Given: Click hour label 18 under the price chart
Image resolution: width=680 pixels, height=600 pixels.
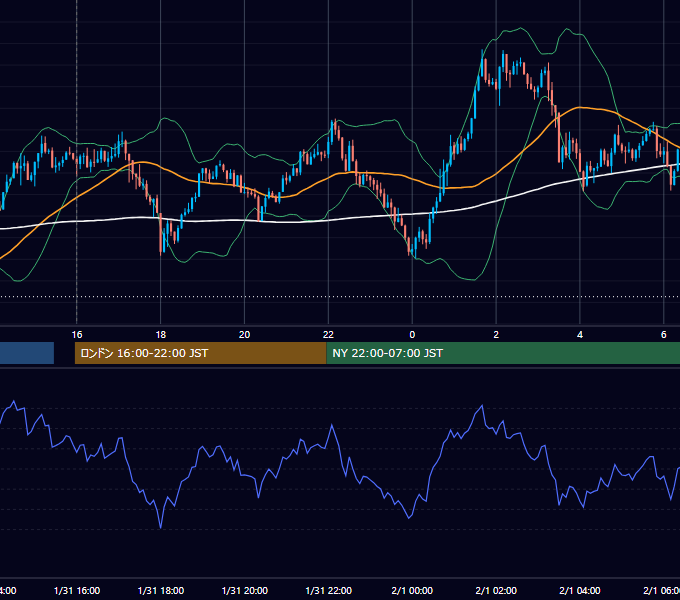Looking at the screenshot, I should 161,335.
